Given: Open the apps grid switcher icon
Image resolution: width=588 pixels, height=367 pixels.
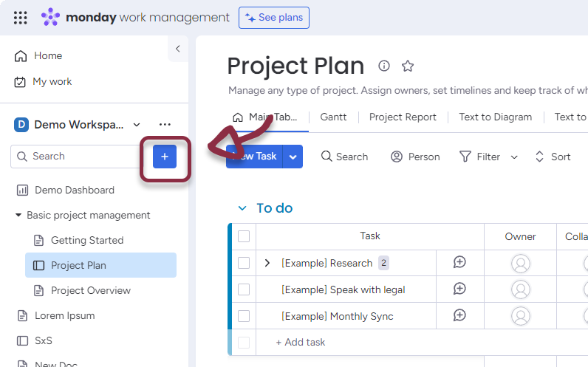Looking at the screenshot, I should pos(21,18).
